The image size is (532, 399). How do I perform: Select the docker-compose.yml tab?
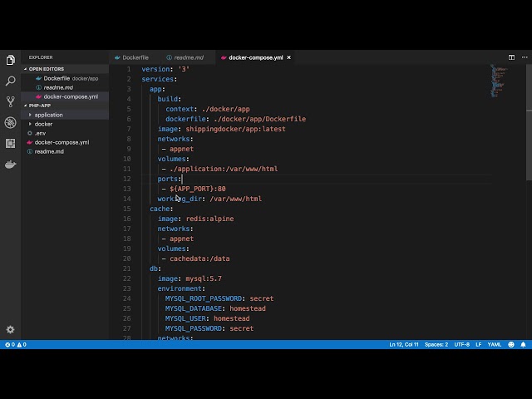click(255, 57)
